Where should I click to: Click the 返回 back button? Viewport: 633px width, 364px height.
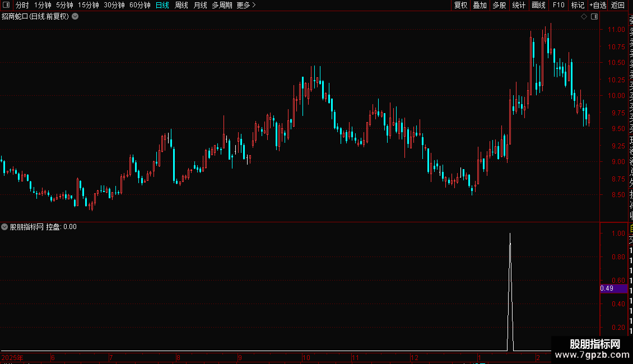tap(618, 5)
